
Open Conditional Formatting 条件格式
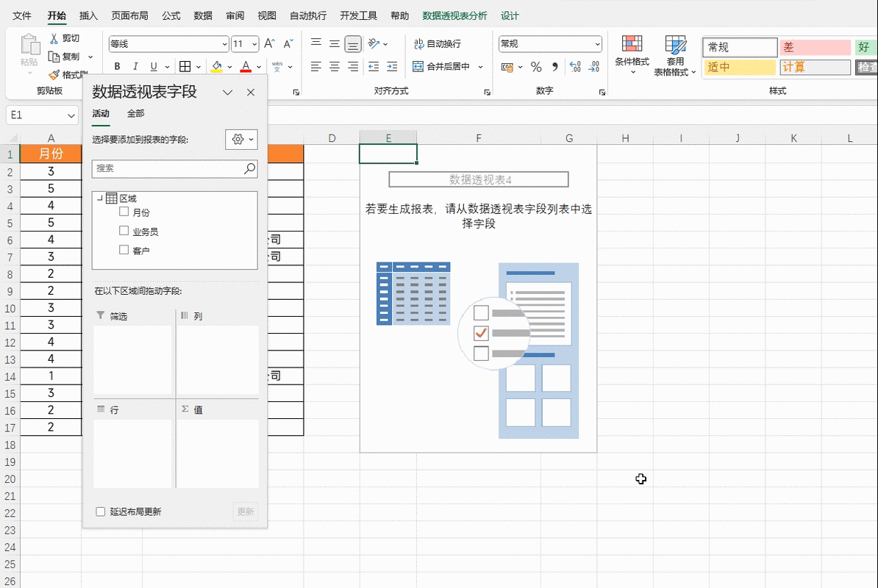[632, 55]
